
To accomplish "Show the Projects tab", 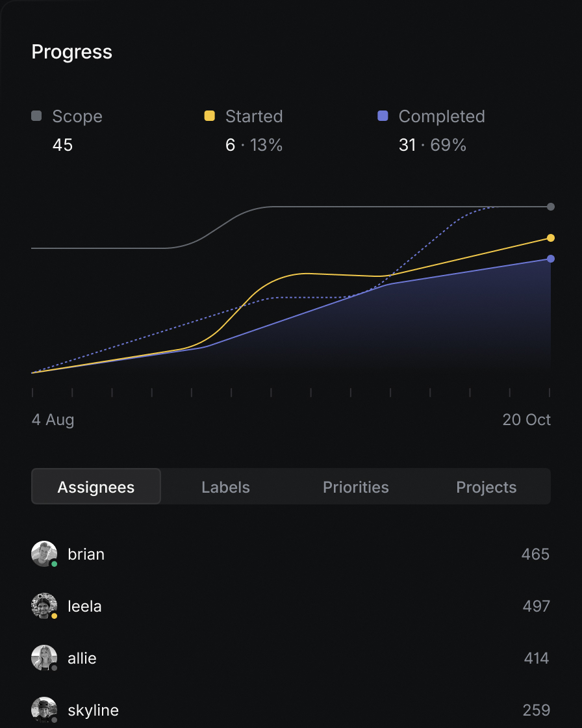I will 487,487.
